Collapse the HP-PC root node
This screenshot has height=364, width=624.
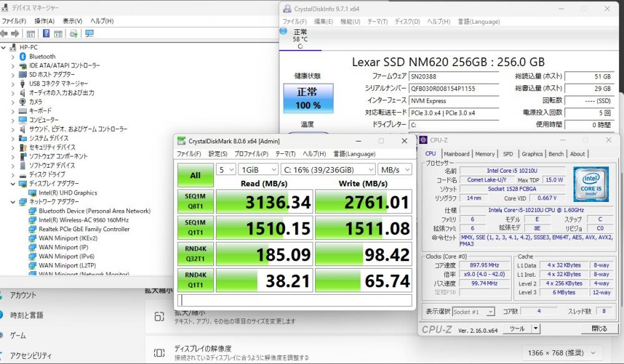click(4, 48)
